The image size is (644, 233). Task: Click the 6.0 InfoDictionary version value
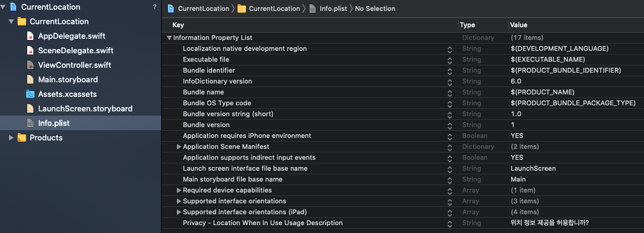point(516,81)
